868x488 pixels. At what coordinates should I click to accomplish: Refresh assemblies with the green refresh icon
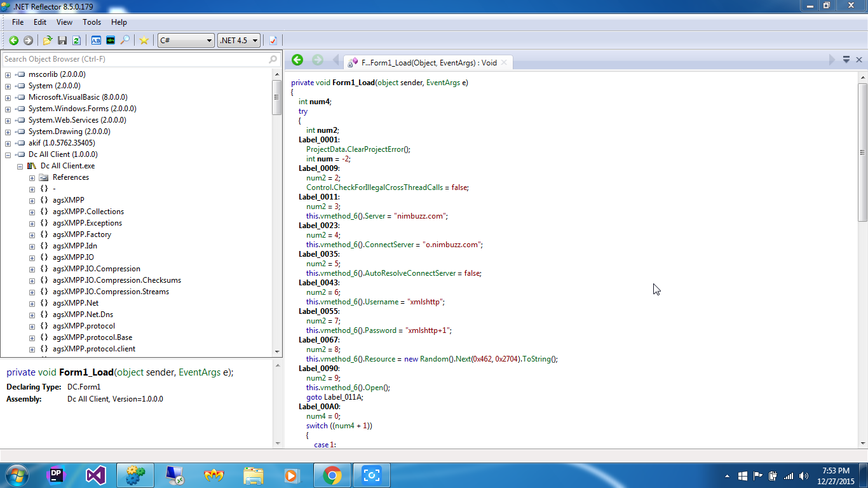pyautogui.click(x=76, y=40)
